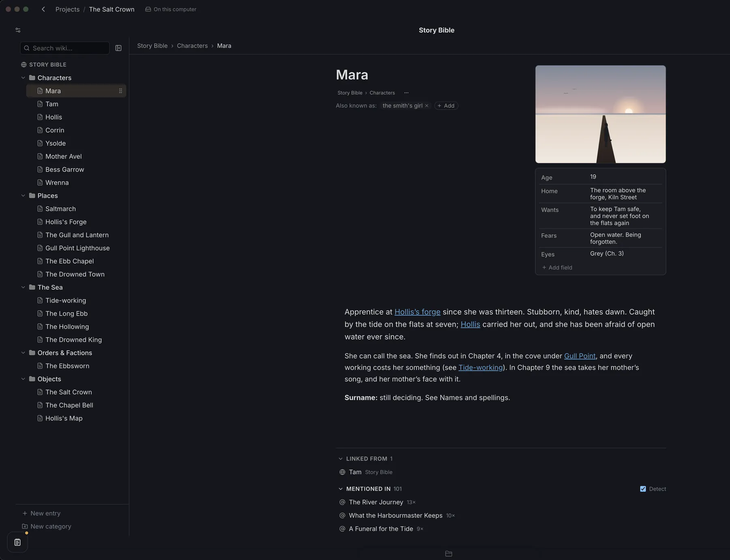Open the filter settings icon above the search box

(18, 30)
